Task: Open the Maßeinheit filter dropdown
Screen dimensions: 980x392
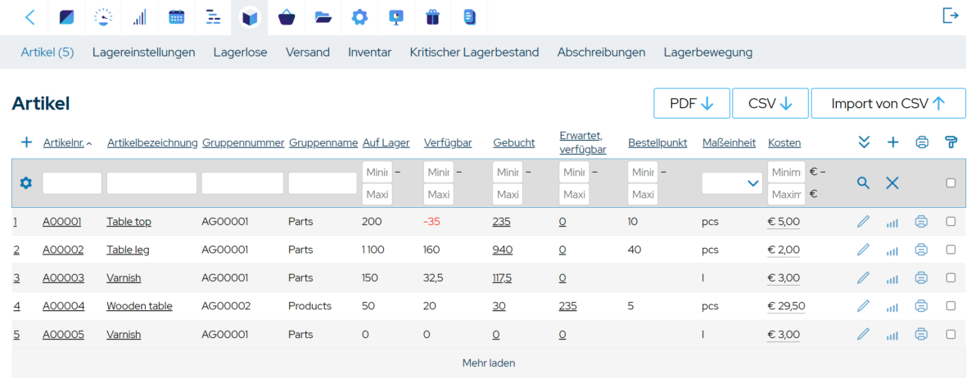Action: (x=732, y=183)
